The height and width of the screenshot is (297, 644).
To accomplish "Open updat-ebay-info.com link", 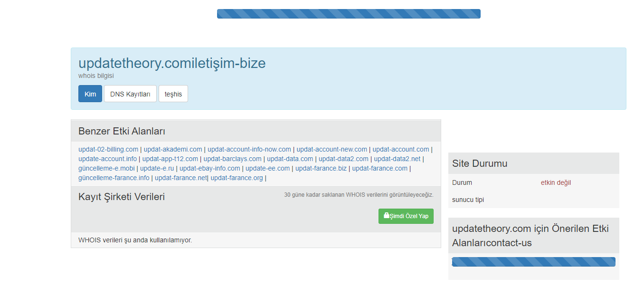I will click(209, 168).
